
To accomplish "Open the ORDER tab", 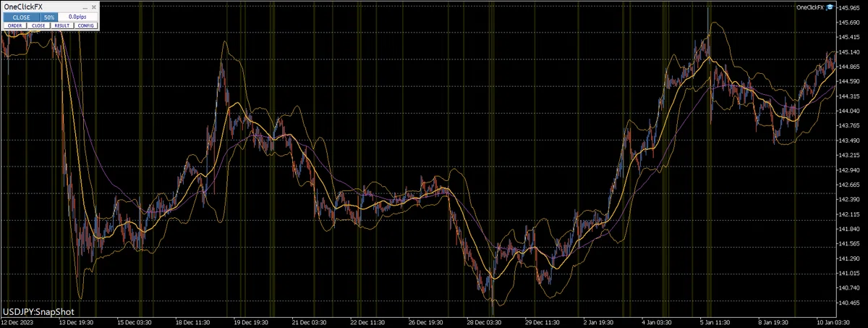I will pyautogui.click(x=14, y=25).
